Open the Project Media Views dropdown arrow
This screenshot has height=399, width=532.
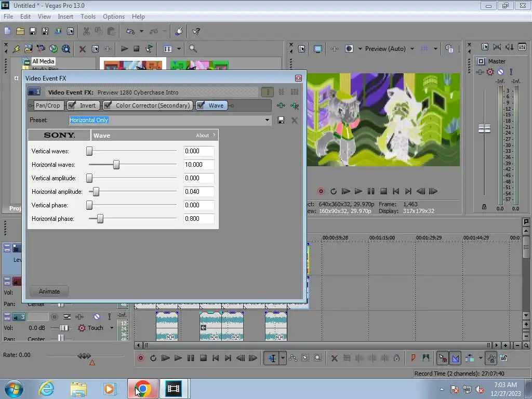click(179, 49)
